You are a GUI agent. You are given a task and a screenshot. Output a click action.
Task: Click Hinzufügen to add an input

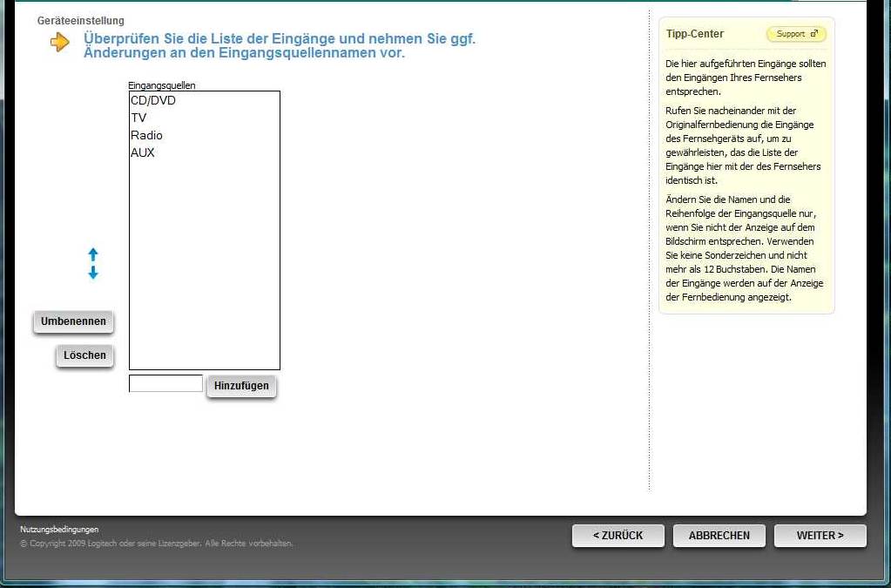241,386
